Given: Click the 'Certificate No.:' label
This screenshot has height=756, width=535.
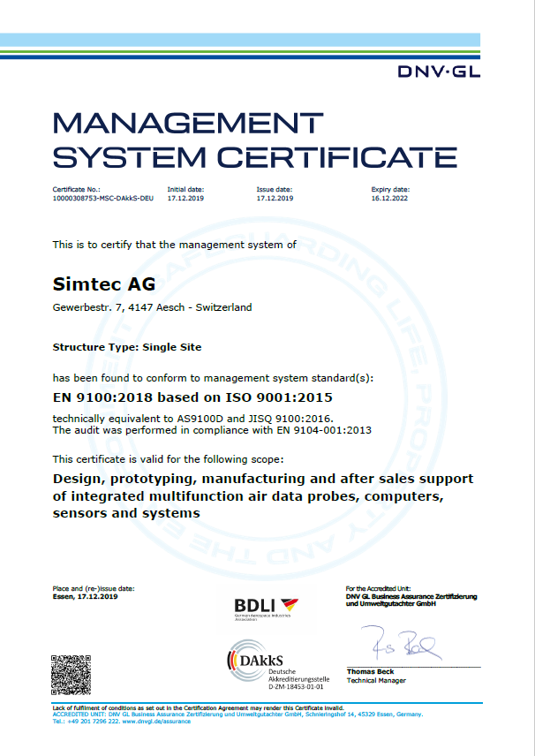Looking at the screenshot, I should point(76,190).
